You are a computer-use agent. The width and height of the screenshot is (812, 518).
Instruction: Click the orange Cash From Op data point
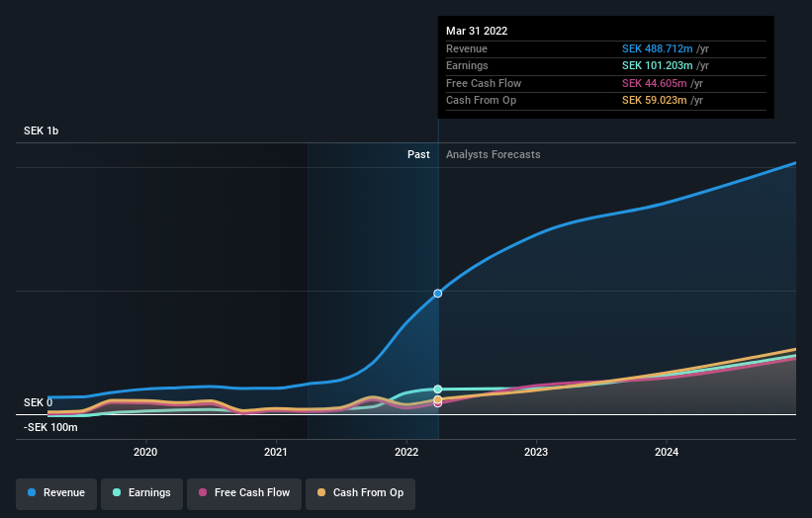tap(437, 399)
